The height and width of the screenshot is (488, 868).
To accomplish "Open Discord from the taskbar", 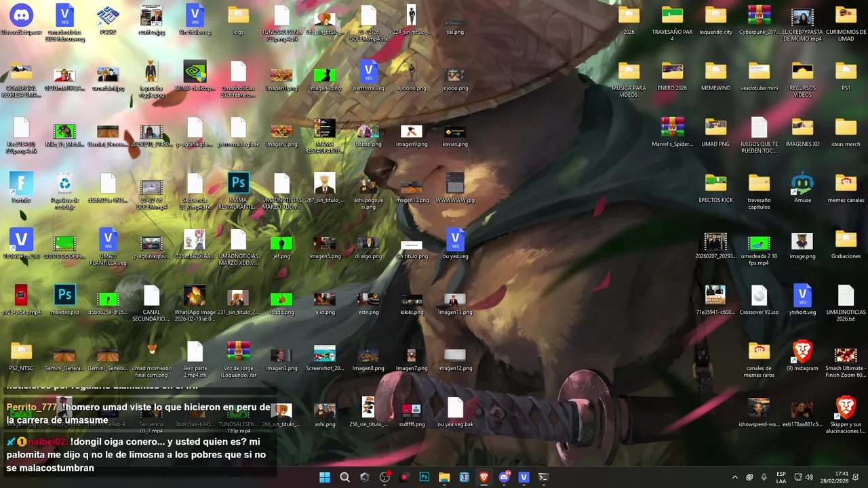I will pos(504,477).
